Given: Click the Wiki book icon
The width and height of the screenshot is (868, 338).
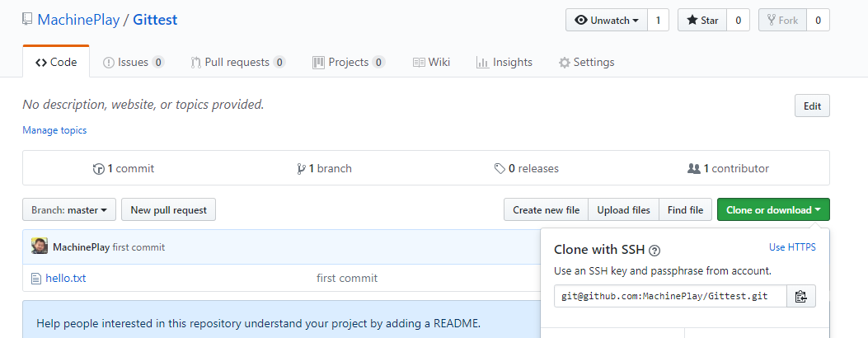Looking at the screenshot, I should click(x=419, y=63).
